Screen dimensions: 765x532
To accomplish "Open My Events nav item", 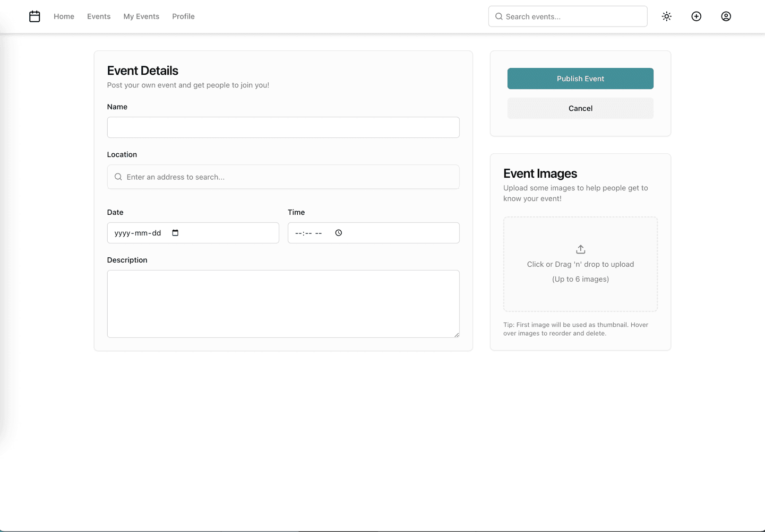I will click(141, 16).
